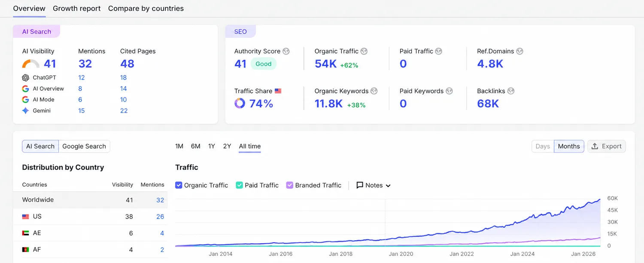The height and width of the screenshot is (263, 644).
Task: Click the globe icon beside Ref.Domains
Action: (519, 51)
